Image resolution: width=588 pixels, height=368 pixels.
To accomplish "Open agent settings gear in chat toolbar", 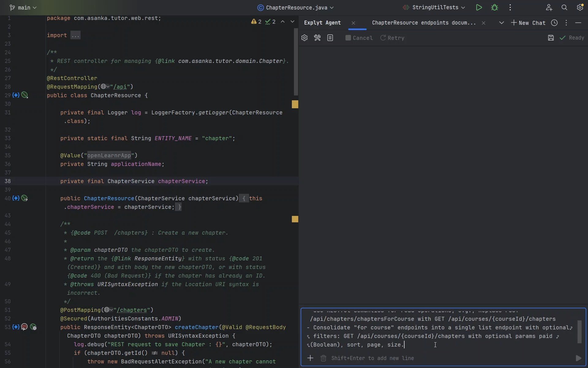I will tap(304, 38).
